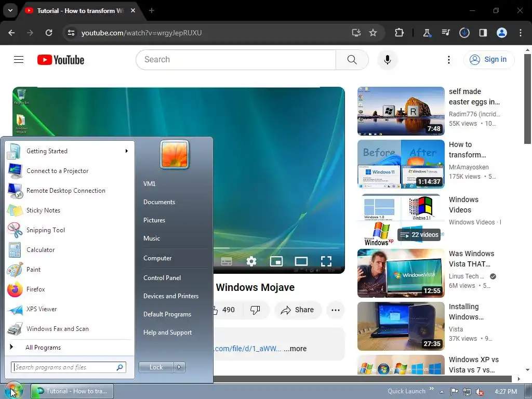Toggle the browser side panel
Image resolution: width=532 pixels, height=399 pixels.
click(483, 33)
